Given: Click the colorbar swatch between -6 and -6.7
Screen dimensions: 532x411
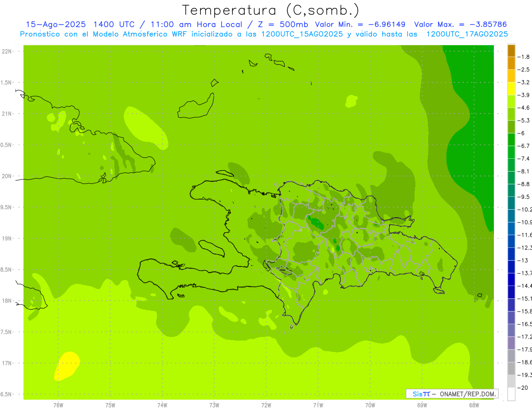Looking at the screenshot, I should (x=511, y=140).
